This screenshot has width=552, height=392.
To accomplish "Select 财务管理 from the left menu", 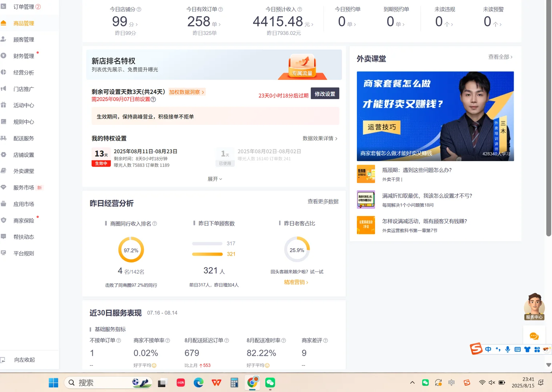I will pyautogui.click(x=23, y=56).
